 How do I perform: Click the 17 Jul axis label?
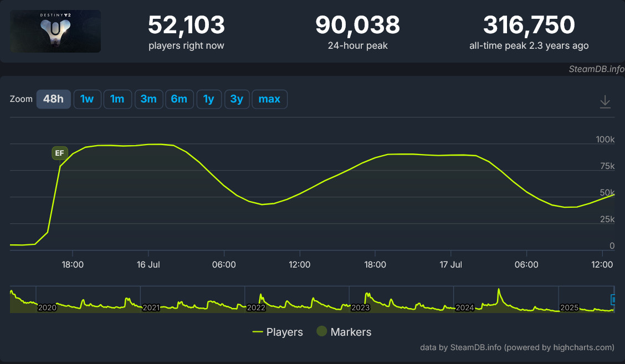coord(451,265)
